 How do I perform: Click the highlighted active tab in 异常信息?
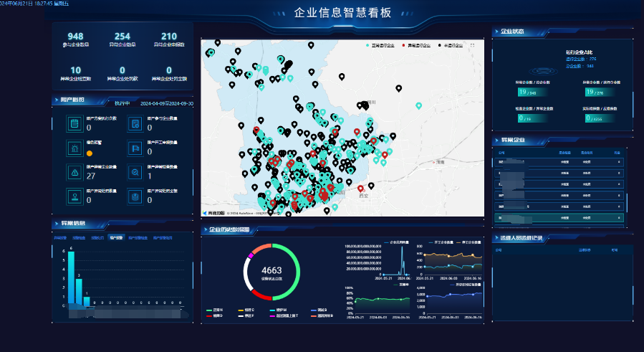point(116,237)
